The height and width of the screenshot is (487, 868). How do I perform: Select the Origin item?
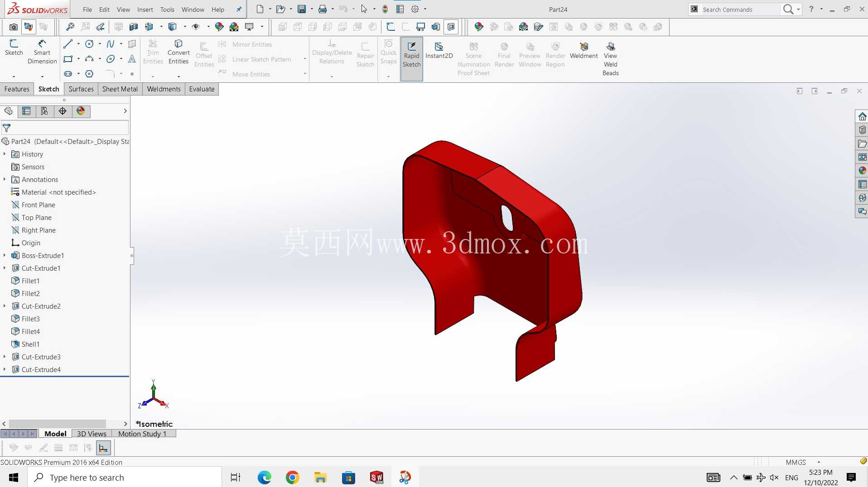click(x=31, y=243)
